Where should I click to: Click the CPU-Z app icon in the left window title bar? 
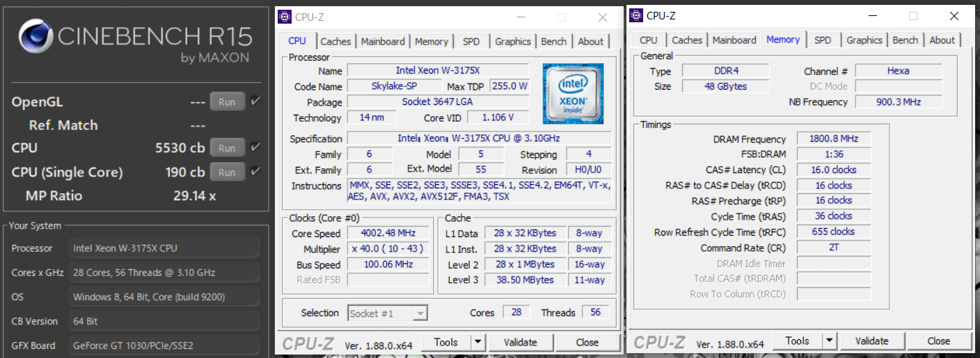pos(285,17)
